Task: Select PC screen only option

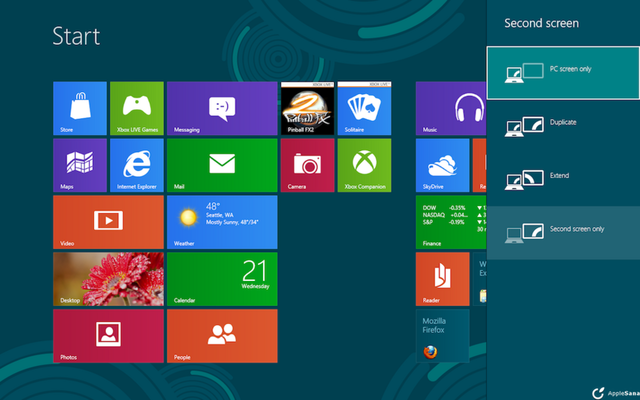Action: [563, 73]
